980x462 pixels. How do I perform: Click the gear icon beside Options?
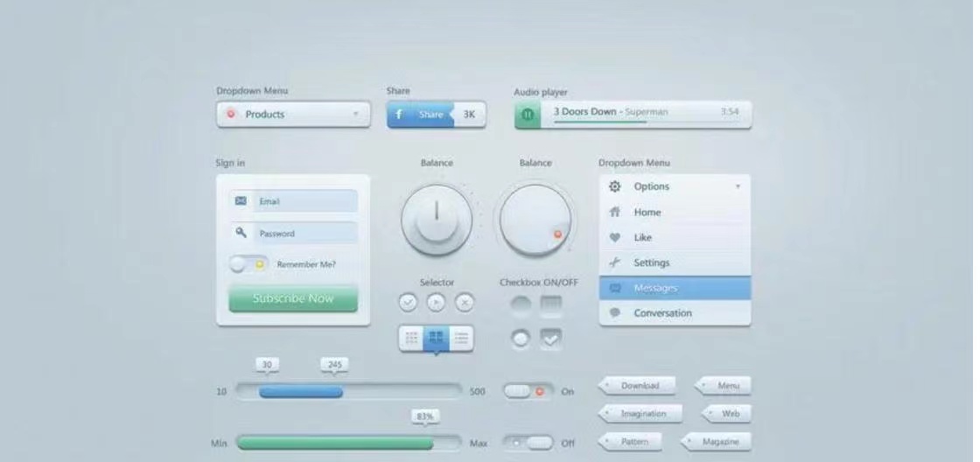pos(615,186)
